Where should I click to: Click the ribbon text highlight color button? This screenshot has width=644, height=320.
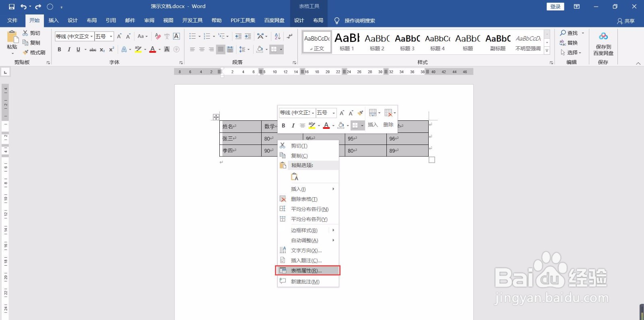138,50
